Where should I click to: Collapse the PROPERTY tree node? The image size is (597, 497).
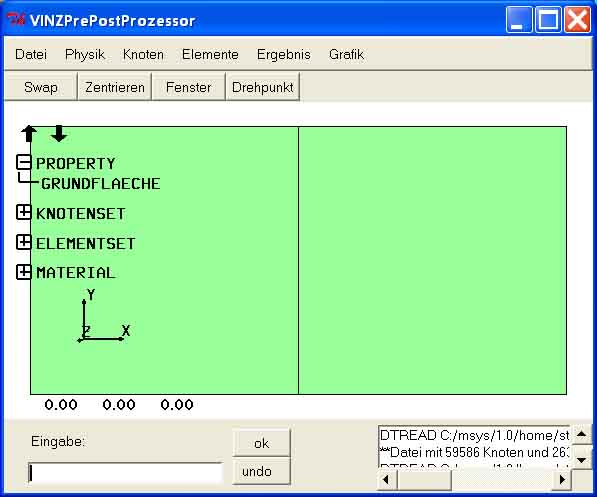tap(24, 163)
